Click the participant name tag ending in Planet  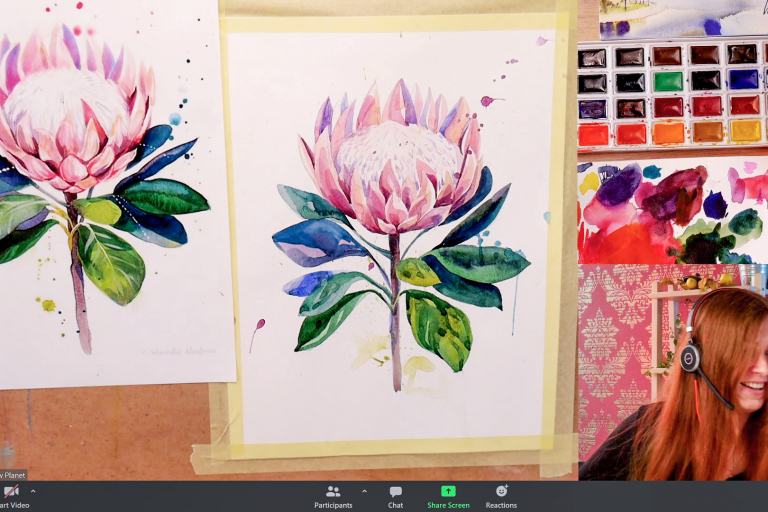pos(13,475)
